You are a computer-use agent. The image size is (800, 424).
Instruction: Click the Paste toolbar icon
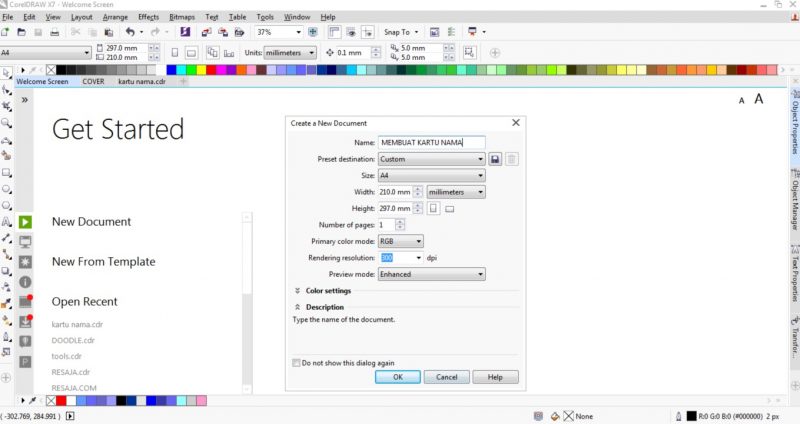pos(109,32)
